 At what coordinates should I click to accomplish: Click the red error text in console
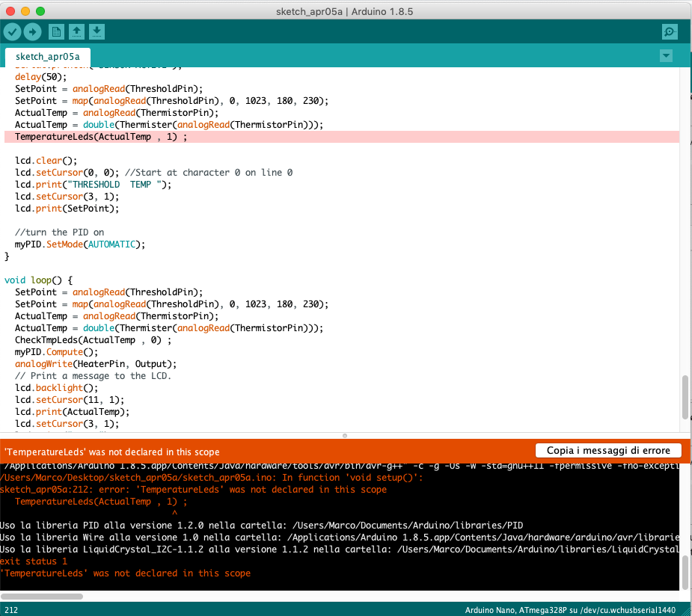click(x=195, y=490)
